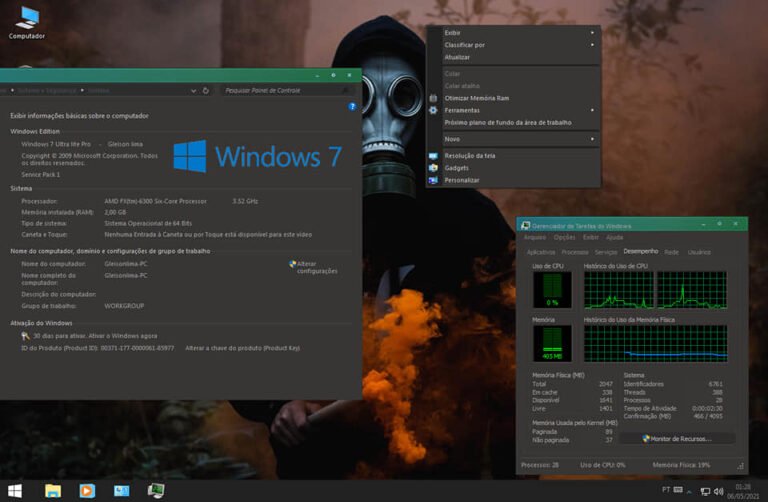Click Histórico do Uso da Memória Física graph
Viewport: 768px width, 502px height.
[x=655, y=343]
